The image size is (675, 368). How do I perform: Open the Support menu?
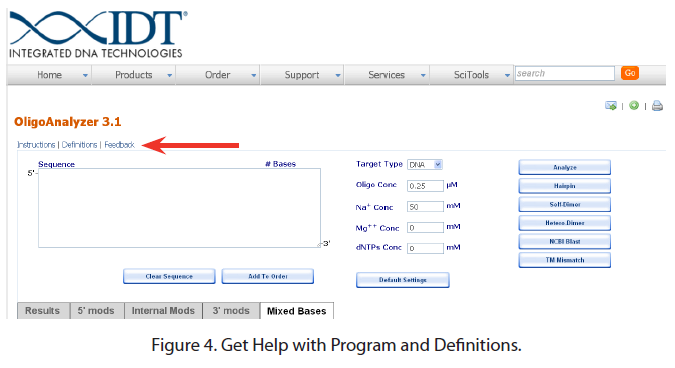click(x=302, y=75)
